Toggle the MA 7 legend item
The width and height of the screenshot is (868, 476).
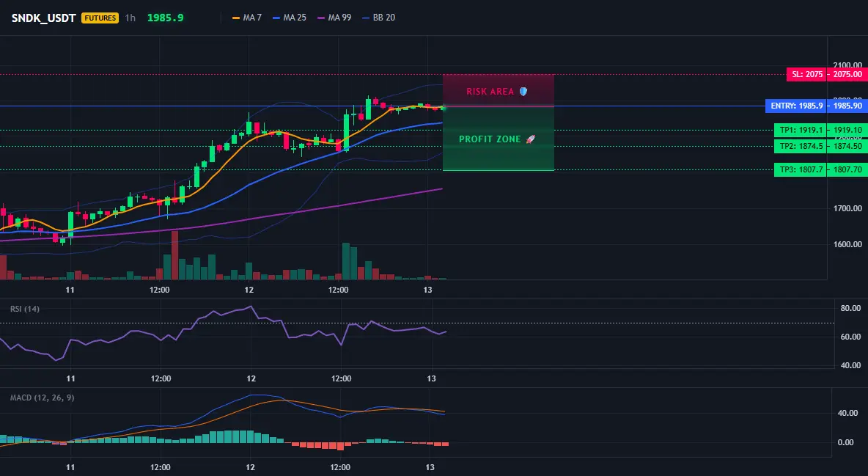[x=247, y=18]
